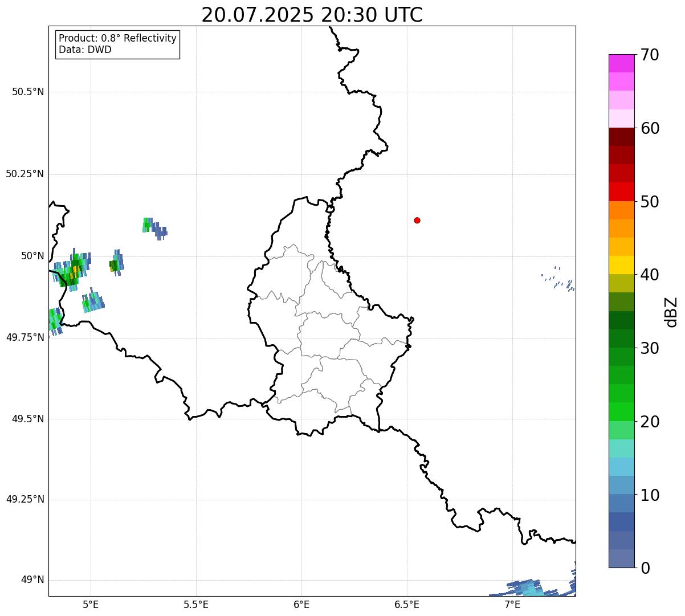The height and width of the screenshot is (616, 685).
Task: Click the 5°E longitude label
Action: [91, 604]
